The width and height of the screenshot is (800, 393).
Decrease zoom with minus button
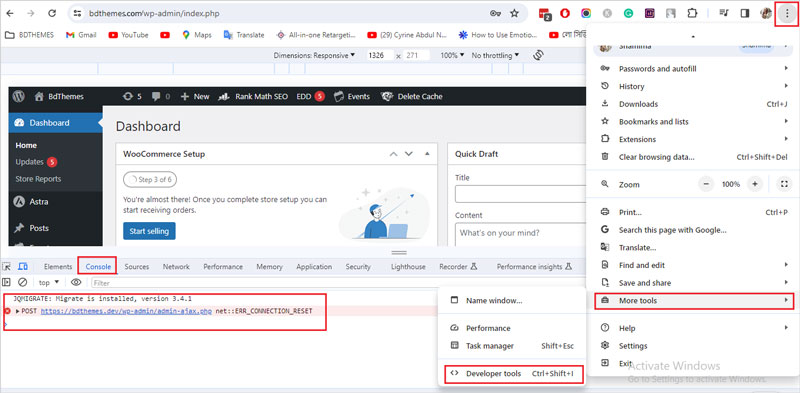[x=706, y=184]
